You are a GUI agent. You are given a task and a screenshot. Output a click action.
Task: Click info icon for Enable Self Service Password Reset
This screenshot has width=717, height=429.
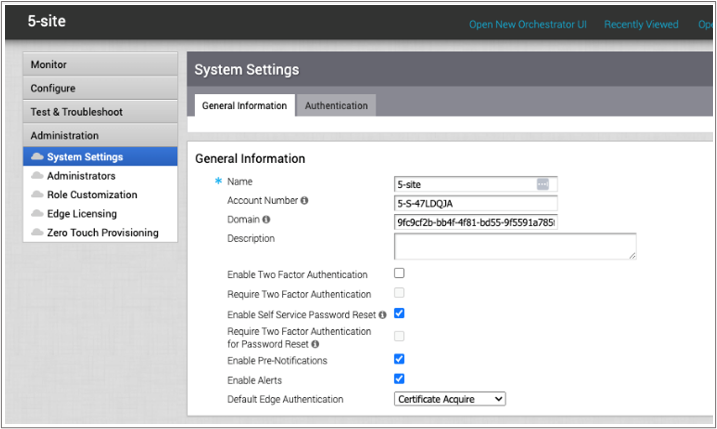pos(383,314)
